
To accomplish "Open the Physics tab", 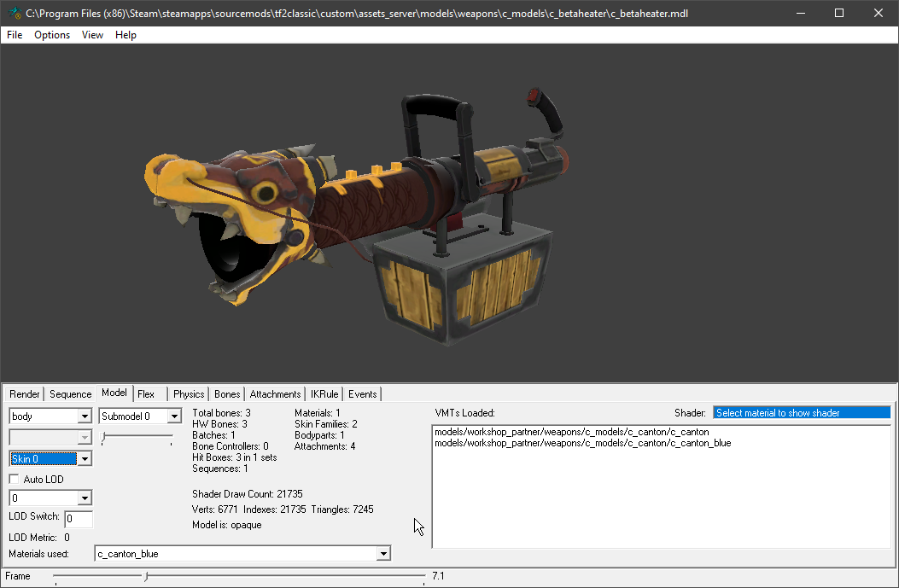I will tap(189, 394).
